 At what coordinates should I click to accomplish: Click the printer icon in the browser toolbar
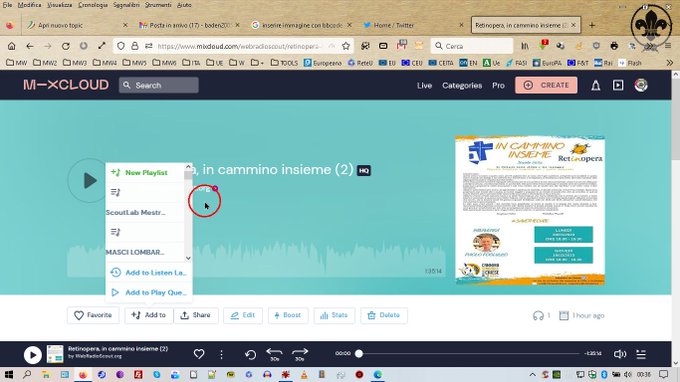click(614, 46)
